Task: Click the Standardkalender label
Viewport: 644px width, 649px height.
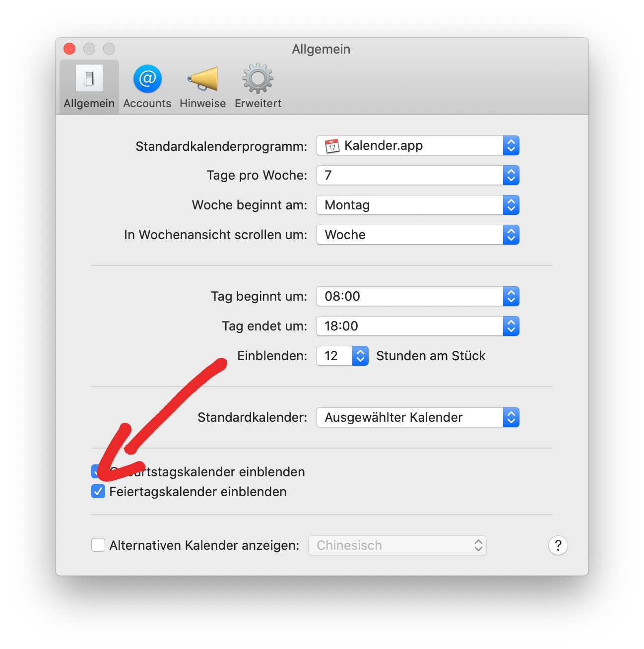Action: (x=253, y=417)
